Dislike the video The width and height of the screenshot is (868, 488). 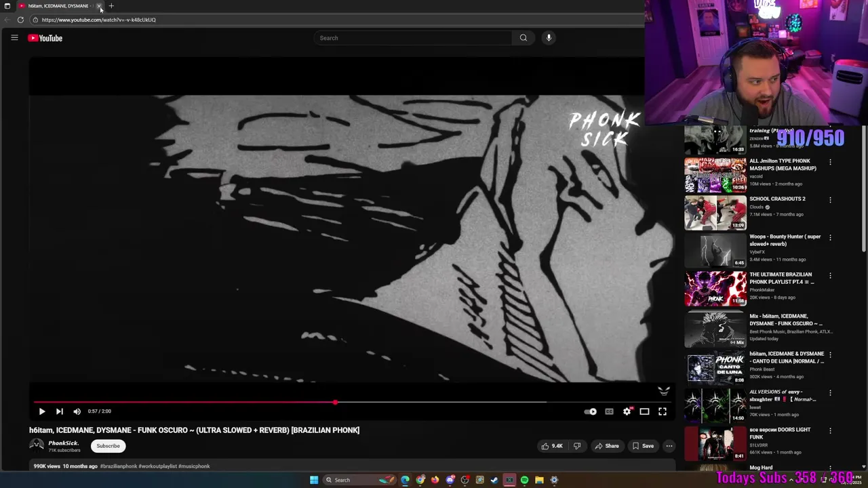point(577,446)
